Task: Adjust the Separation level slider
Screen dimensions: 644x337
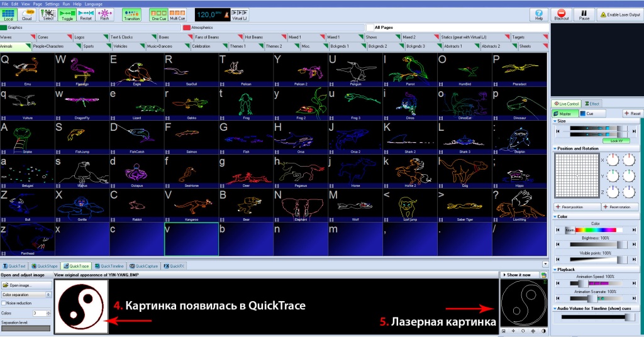Action: pos(26,328)
